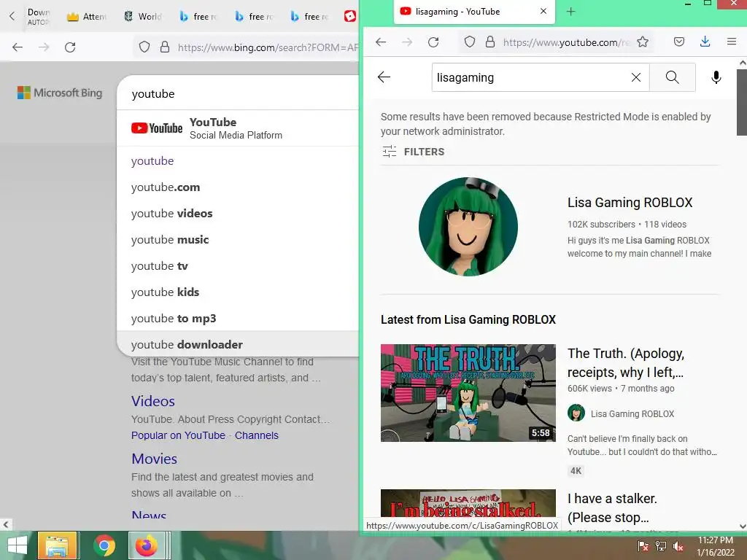Open The Truth (Apology, receipts) video title
Image resolution: width=747 pixels, height=560 pixels.
pos(626,363)
